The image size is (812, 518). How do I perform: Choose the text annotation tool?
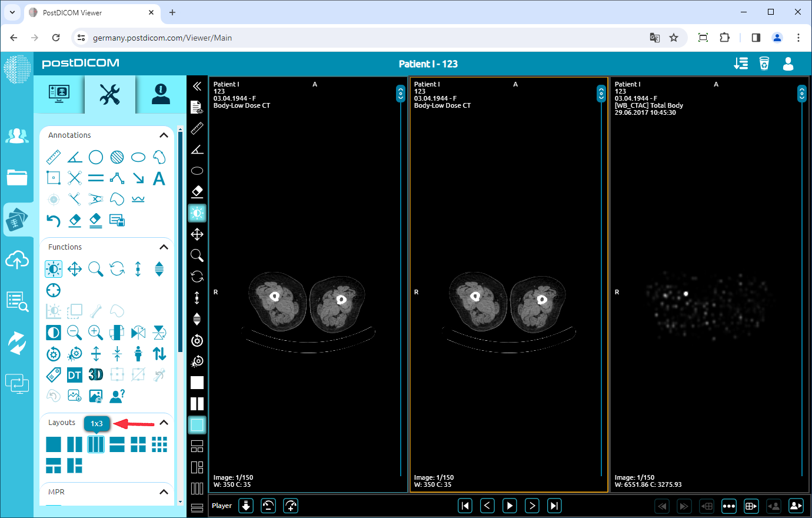tap(159, 177)
